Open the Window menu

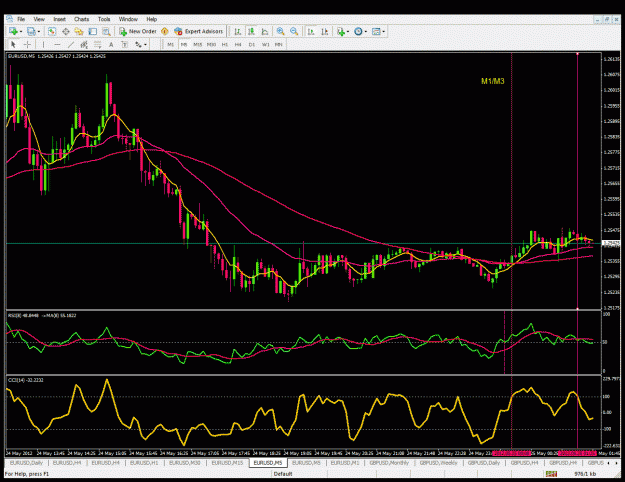coord(128,19)
